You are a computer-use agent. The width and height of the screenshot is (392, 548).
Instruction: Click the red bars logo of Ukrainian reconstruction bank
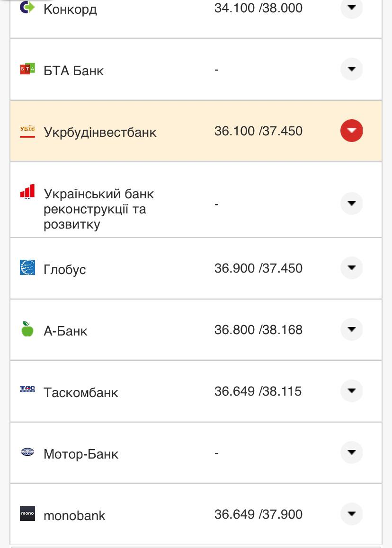[27, 192]
